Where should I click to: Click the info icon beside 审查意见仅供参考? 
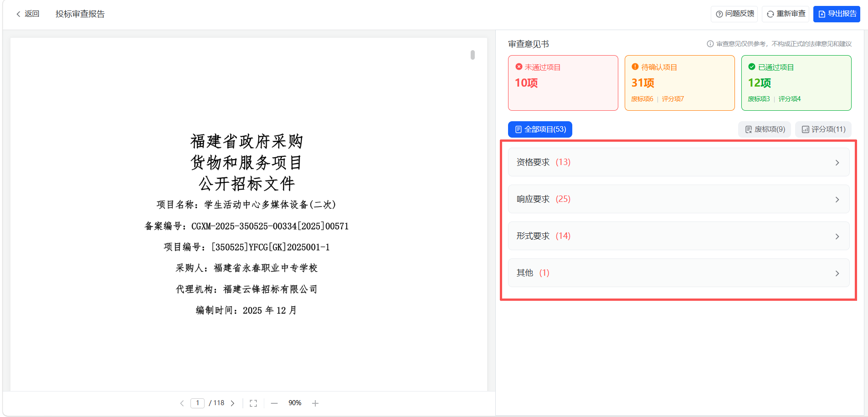[x=710, y=44]
